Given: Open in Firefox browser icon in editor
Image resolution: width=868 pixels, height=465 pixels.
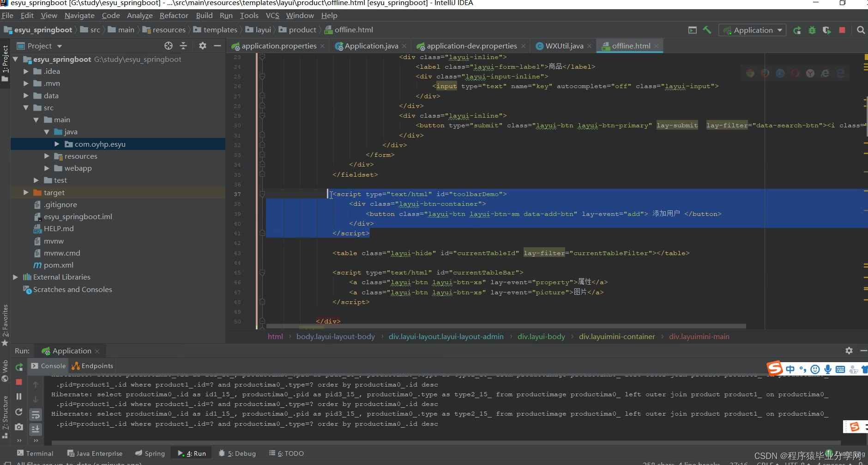Looking at the screenshot, I should click(x=765, y=73).
